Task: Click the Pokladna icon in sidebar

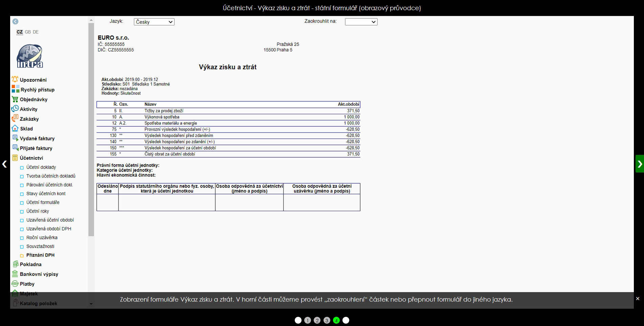Action: click(15, 264)
